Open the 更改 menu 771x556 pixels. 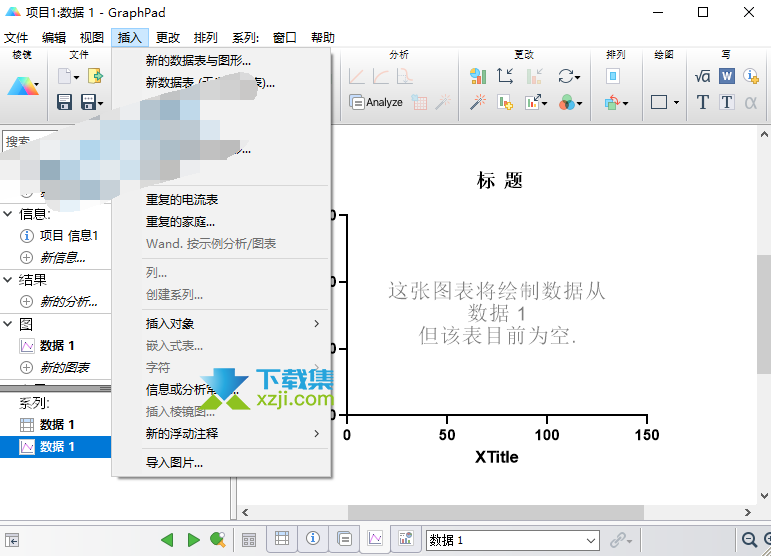(168, 38)
